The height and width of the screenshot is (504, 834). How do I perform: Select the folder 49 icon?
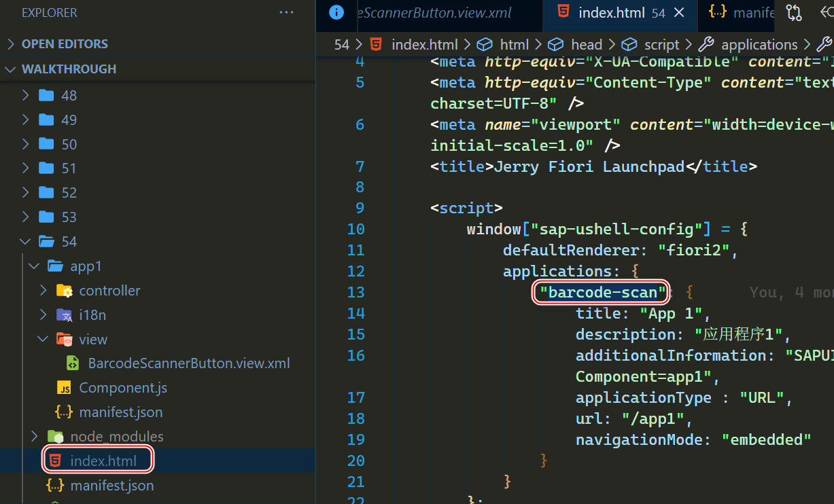[46, 120]
